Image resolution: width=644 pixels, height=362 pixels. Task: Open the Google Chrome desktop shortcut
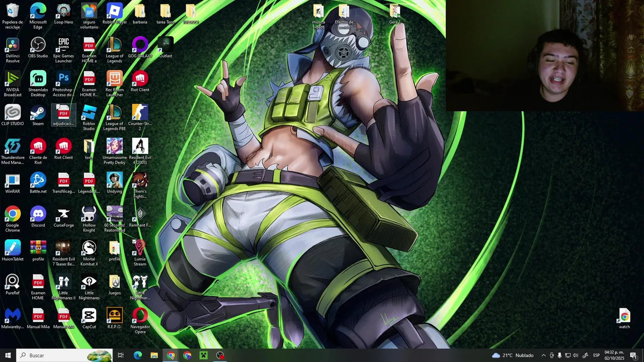(x=13, y=219)
